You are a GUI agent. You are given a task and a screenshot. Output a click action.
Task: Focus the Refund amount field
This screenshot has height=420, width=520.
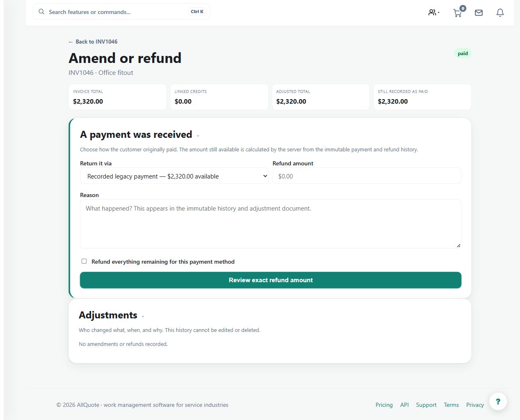(x=367, y=176)
